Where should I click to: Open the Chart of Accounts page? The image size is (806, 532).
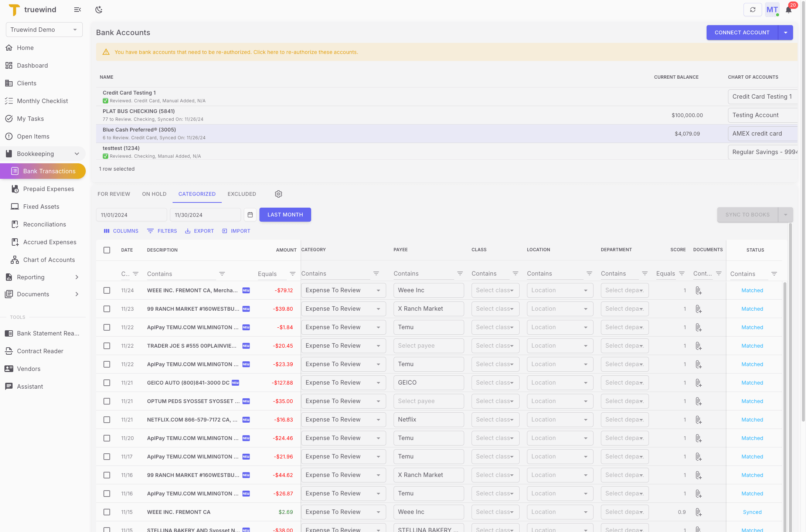49,260
